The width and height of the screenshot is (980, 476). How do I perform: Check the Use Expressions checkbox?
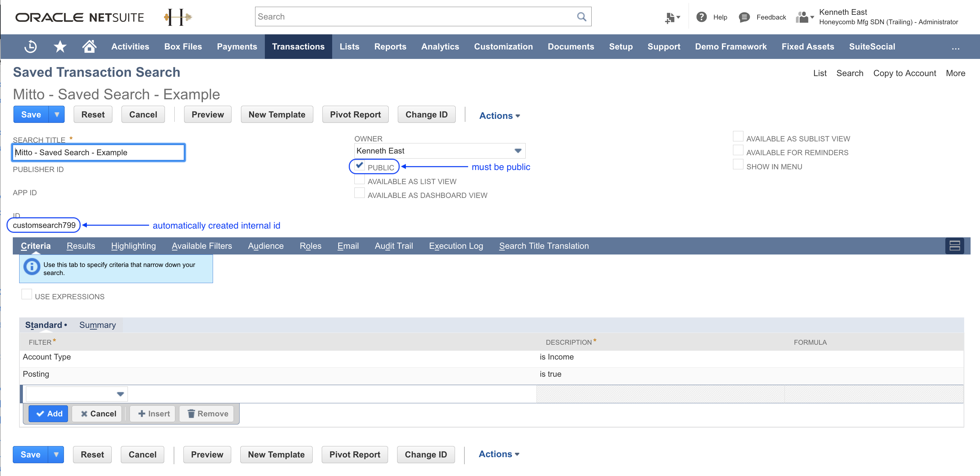click(x=27, y=294)
